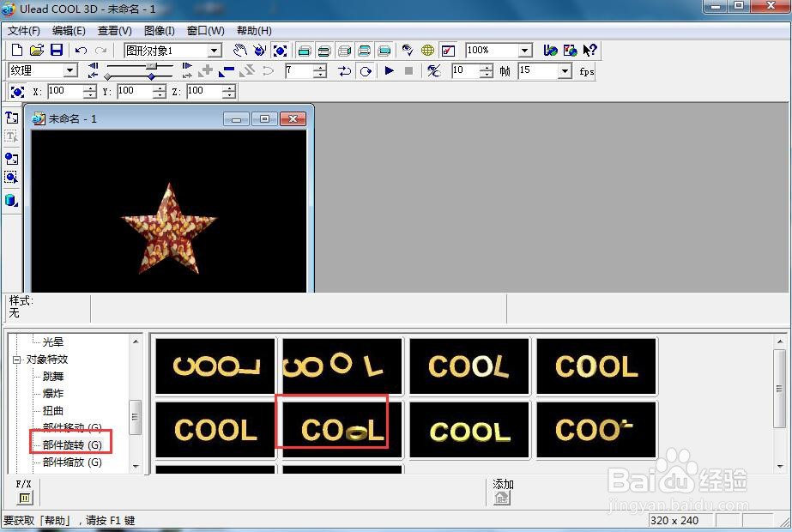Increase the X value stepper
Image resolution: width=792 pixels, height=532 pixels.
pyautogui.click(x=90, y=88)
